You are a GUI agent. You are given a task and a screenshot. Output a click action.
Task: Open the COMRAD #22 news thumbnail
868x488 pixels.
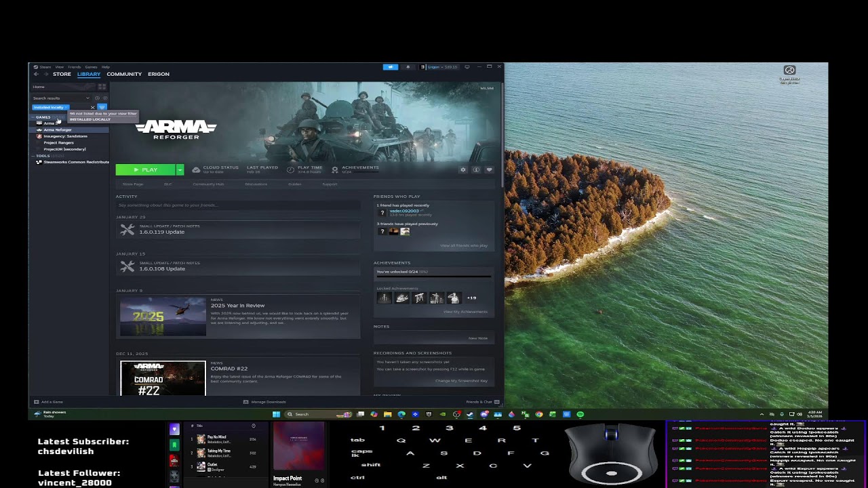tap(163, 378)
